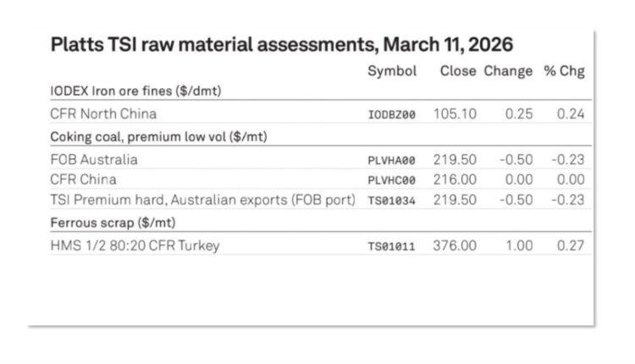Click the TS01011 symbol code
The width and height of the screenshot is (635, 364).
(x=392, y=246)
